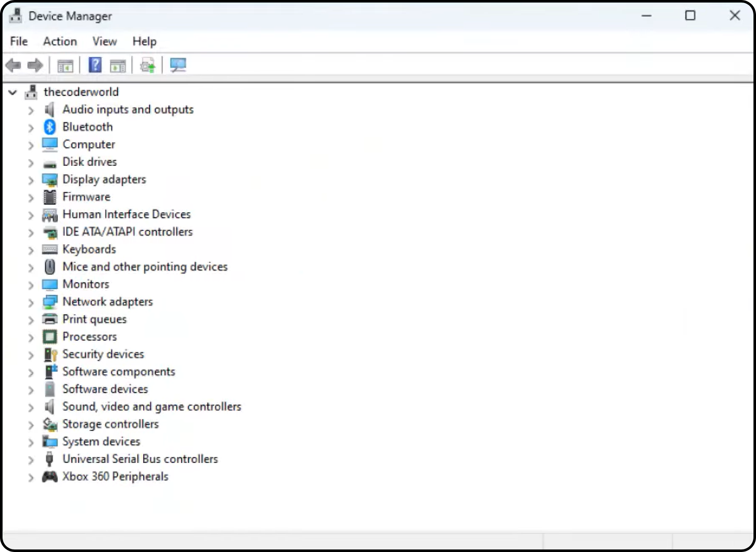Viewport: 756px width, 552px height.
Task: Expand the Universal Serial Bus controllers chevron
Action: [31, 460]
